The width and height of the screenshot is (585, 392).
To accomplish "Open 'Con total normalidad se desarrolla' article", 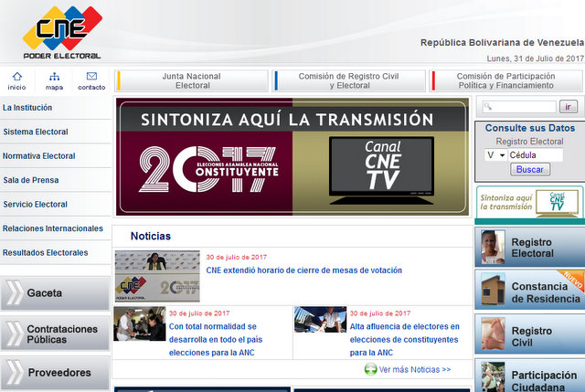I will (x=216, y=339).
